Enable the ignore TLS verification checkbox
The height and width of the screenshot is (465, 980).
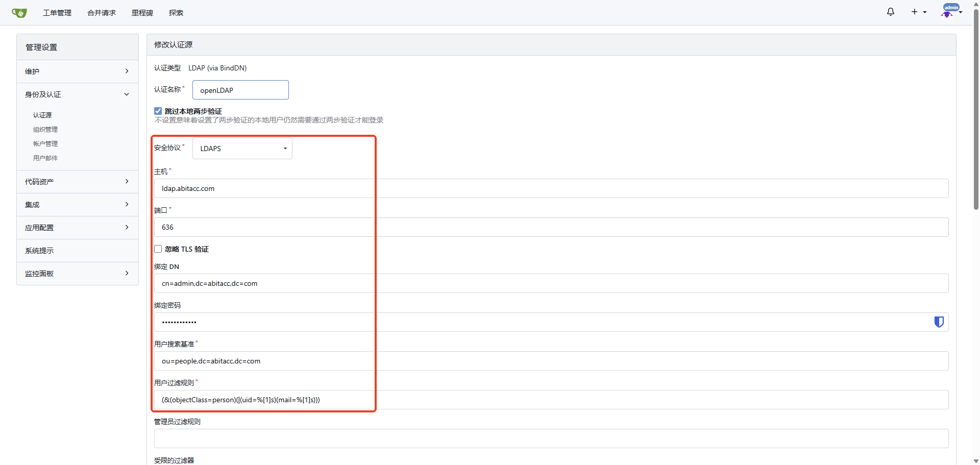tap(158, 249)
